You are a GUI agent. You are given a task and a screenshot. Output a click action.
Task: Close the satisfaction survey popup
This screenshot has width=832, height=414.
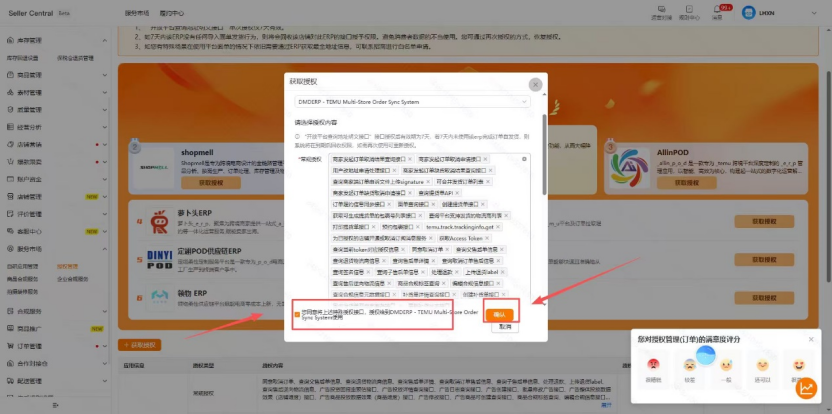[x=811, y=339]
